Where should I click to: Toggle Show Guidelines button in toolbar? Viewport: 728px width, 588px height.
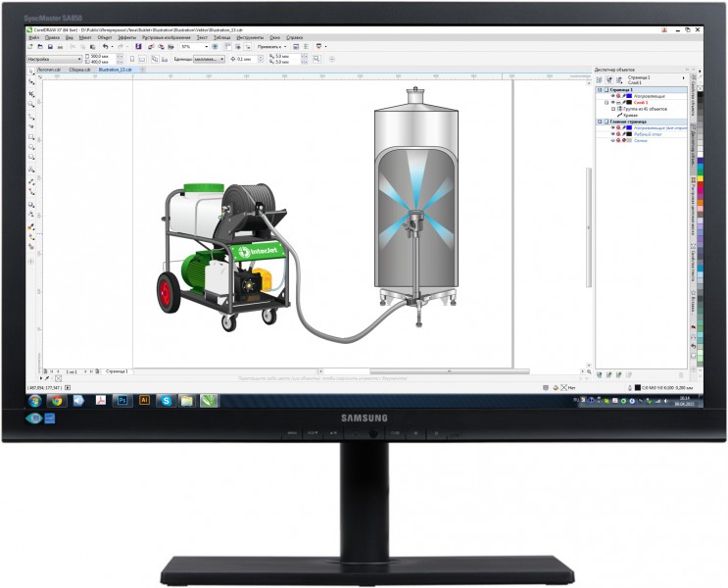[248, 46]
